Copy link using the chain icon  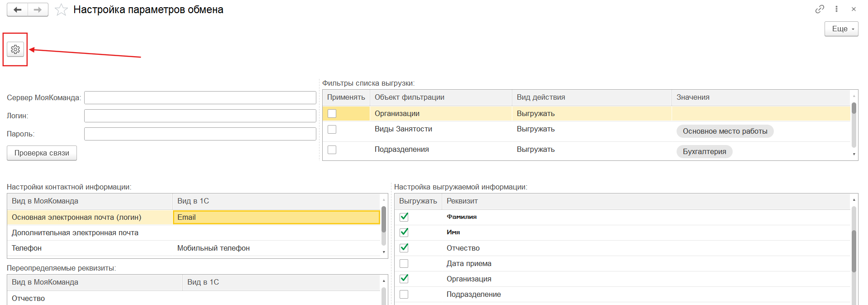820,9
